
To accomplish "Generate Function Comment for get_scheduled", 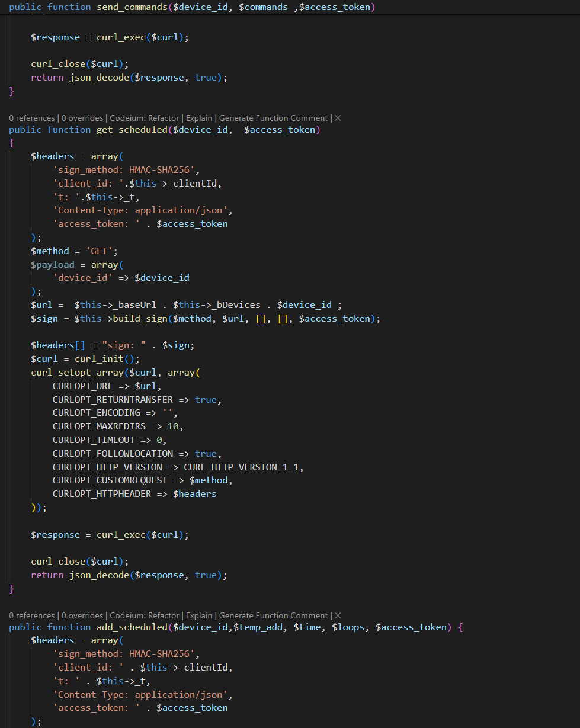I will (x=273, y=118).
